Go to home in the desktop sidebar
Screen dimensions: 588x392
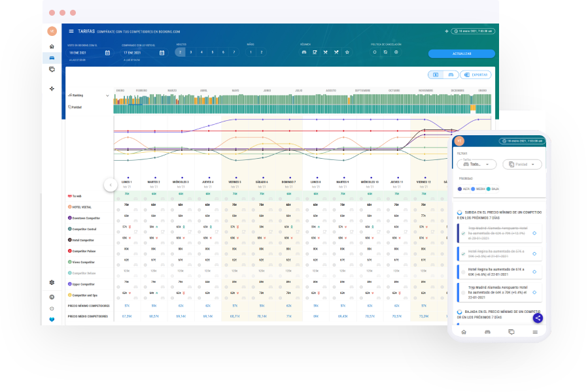click(x=52, y=46)
